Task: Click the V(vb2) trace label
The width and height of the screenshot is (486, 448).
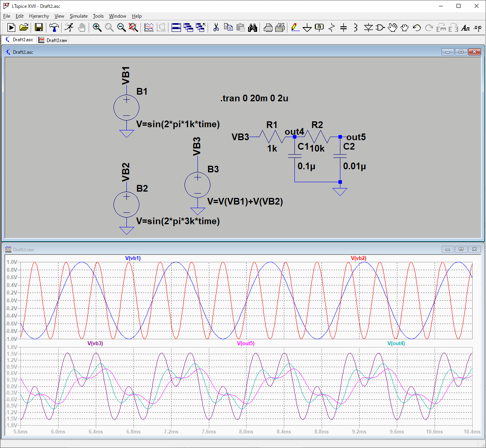Action: (x=358, y=258)
